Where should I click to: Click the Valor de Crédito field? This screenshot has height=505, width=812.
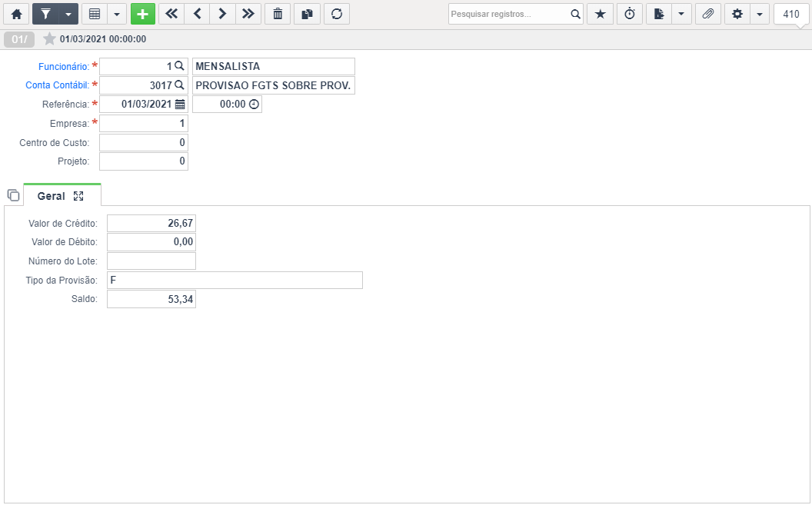[x=151, y=224]
